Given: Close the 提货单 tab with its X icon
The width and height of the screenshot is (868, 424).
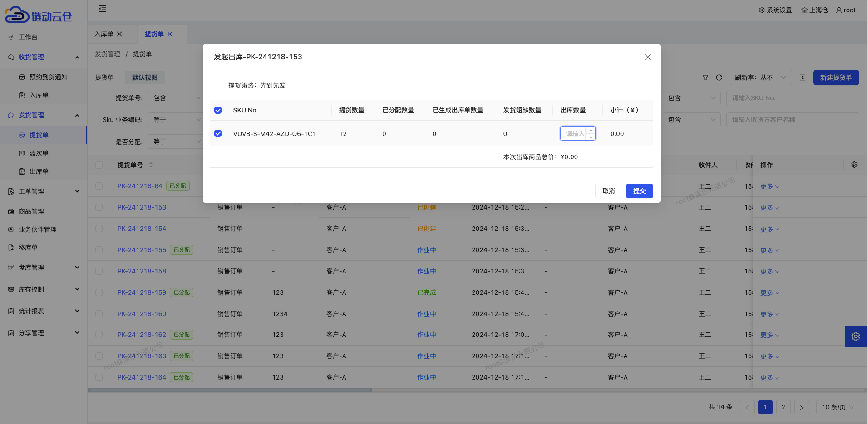Looking at the screenshot, I should [x=170, y=34].
